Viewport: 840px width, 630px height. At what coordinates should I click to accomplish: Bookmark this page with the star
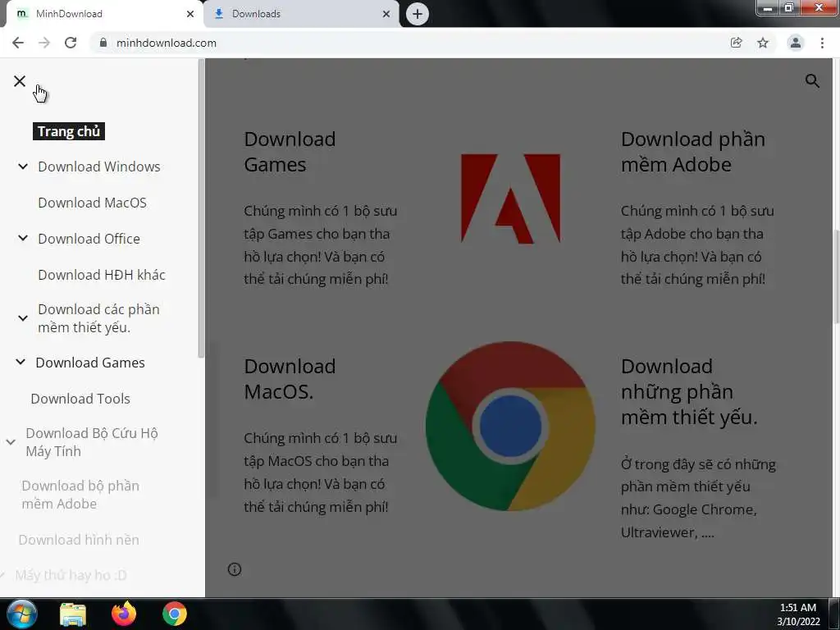(x=763, y=43)
